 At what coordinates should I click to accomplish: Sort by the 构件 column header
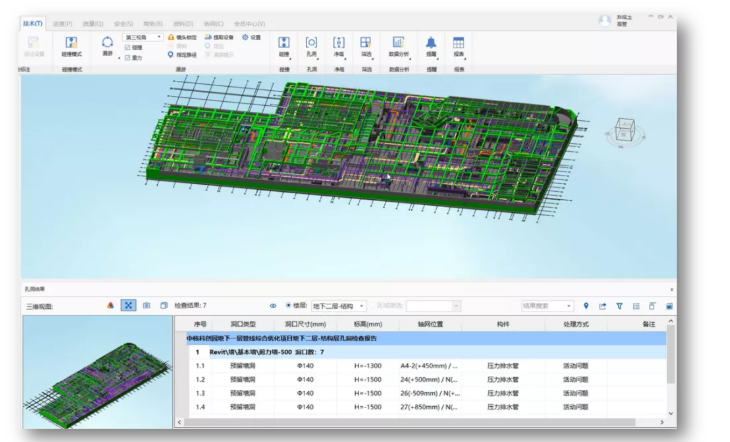[503, 324]
